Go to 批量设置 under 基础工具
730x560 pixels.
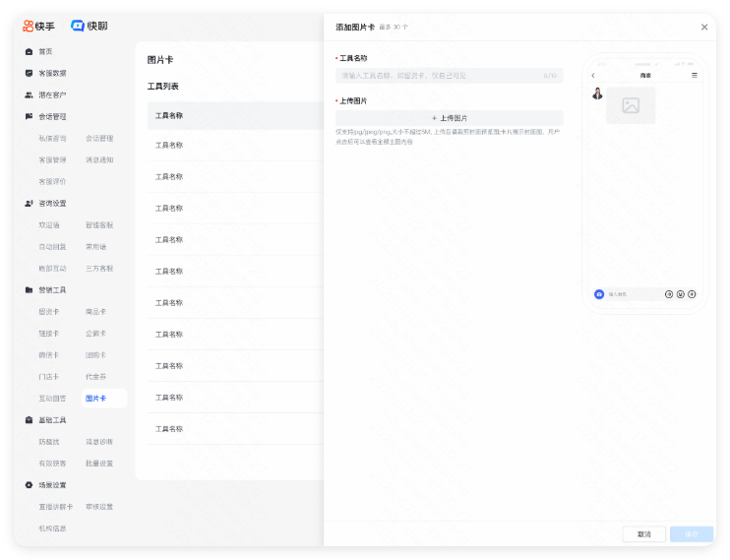tap(99, 463)
